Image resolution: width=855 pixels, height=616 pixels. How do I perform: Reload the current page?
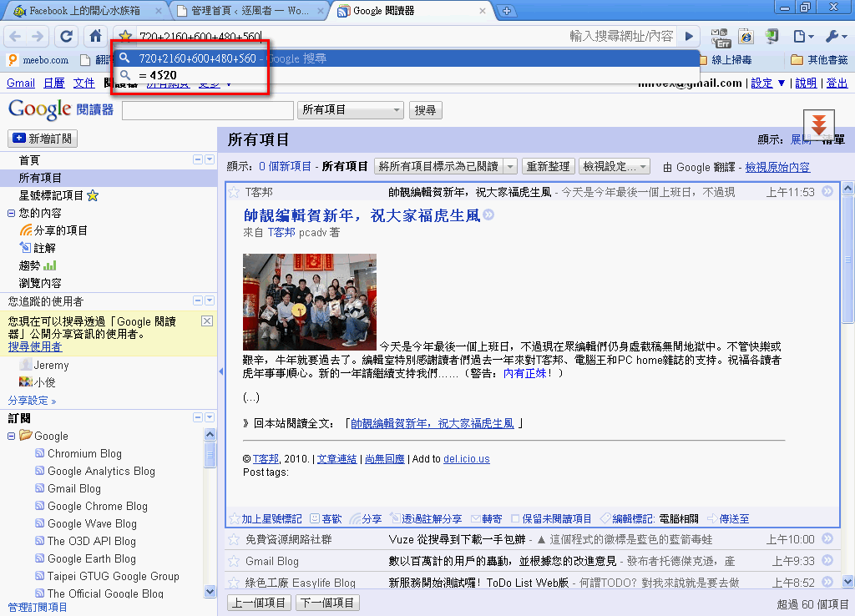(66, 37)
